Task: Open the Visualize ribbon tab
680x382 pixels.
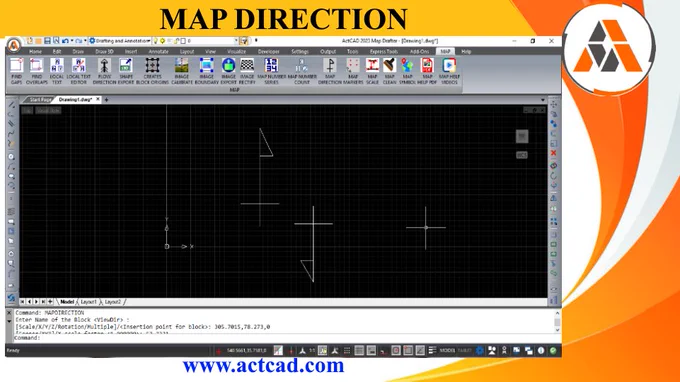Action: 236,52
